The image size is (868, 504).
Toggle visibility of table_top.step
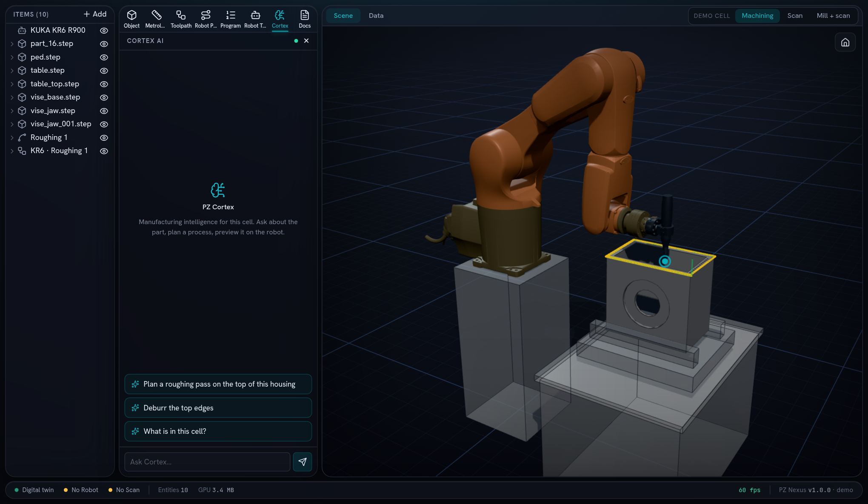104,84
